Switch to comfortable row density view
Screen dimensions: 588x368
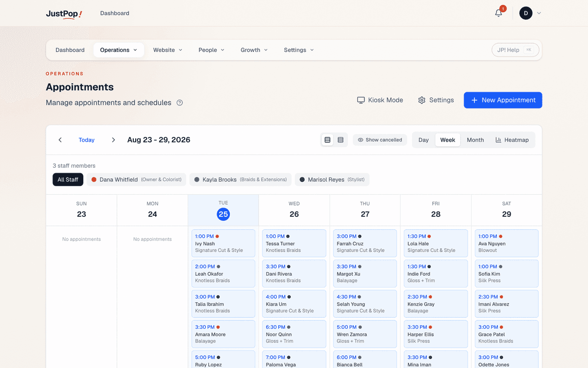pyautogui.click(x=327, y=140)
